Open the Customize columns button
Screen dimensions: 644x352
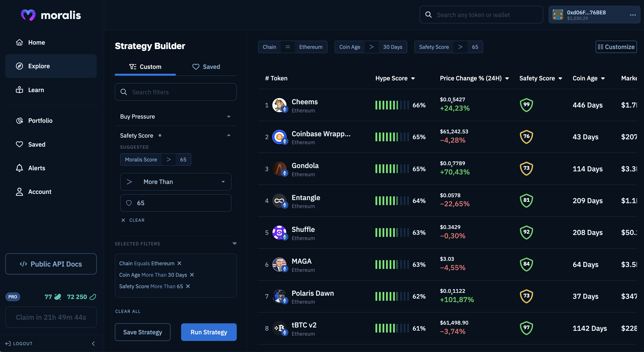pos(616,47)
